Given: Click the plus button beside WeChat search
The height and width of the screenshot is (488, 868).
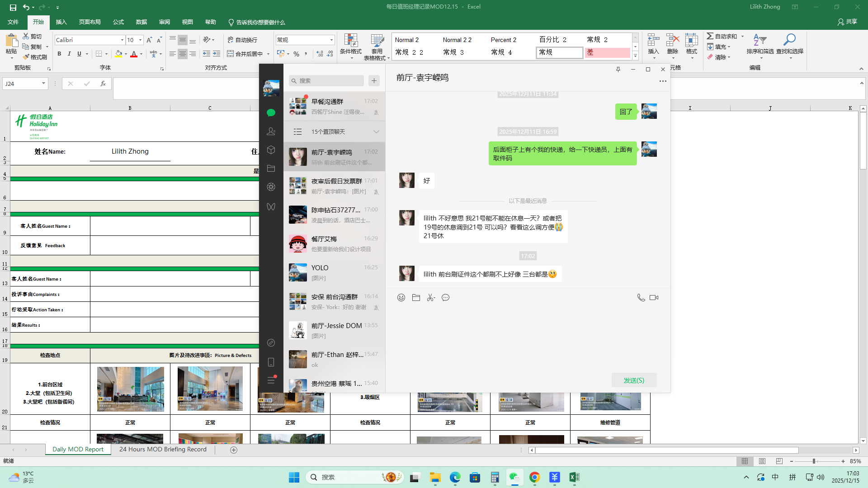Looking at the screenshot, I should [374, 80].
